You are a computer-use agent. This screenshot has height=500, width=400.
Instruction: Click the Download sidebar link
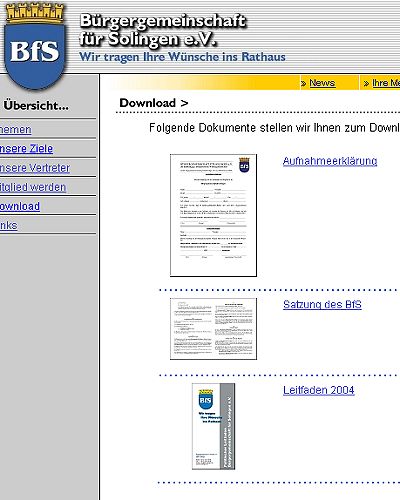click(x=20, y=206)
